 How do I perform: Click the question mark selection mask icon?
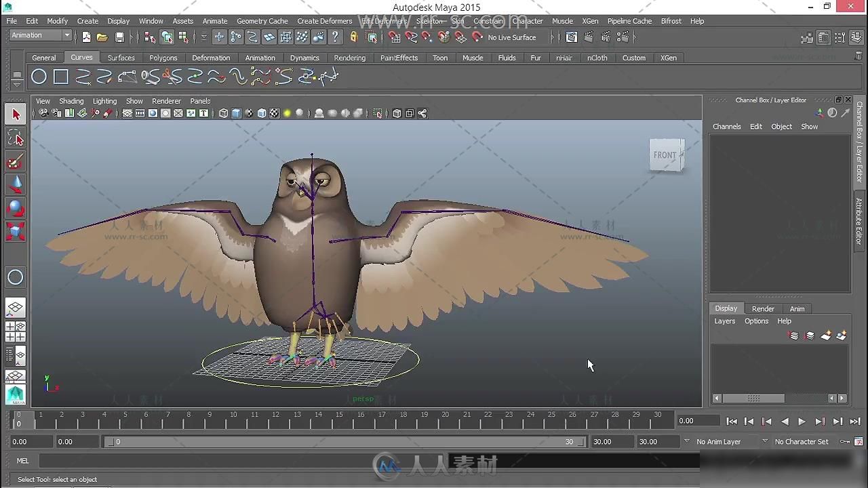pyautogui.click(x=335, y=37)
